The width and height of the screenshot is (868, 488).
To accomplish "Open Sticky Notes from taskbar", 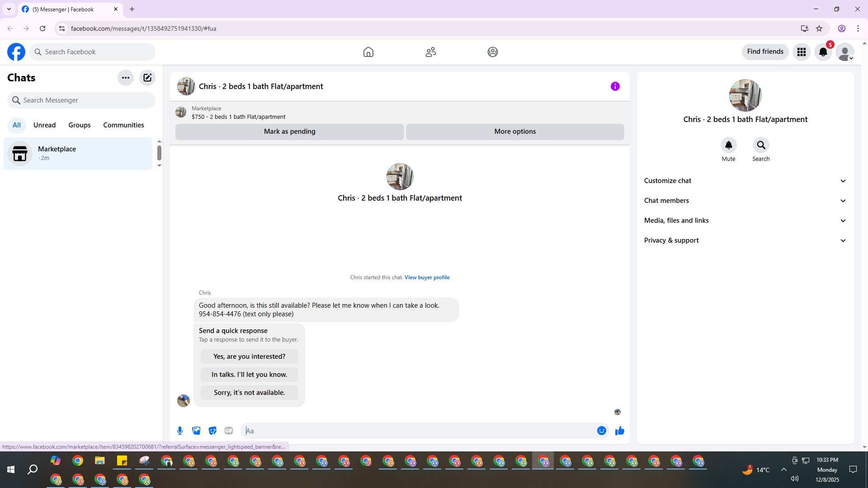I will 122,461.
